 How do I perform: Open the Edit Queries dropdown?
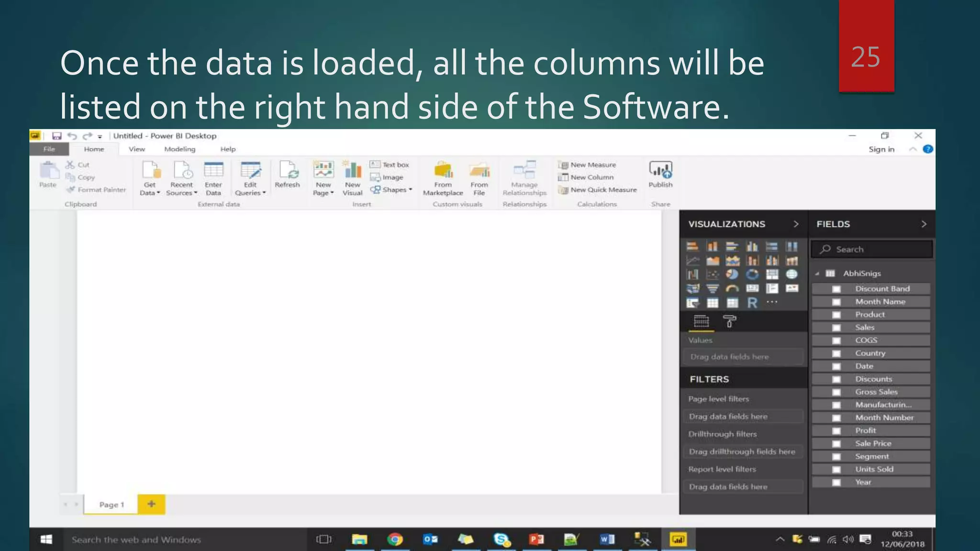pyautogui.click(x=250, y=193)
